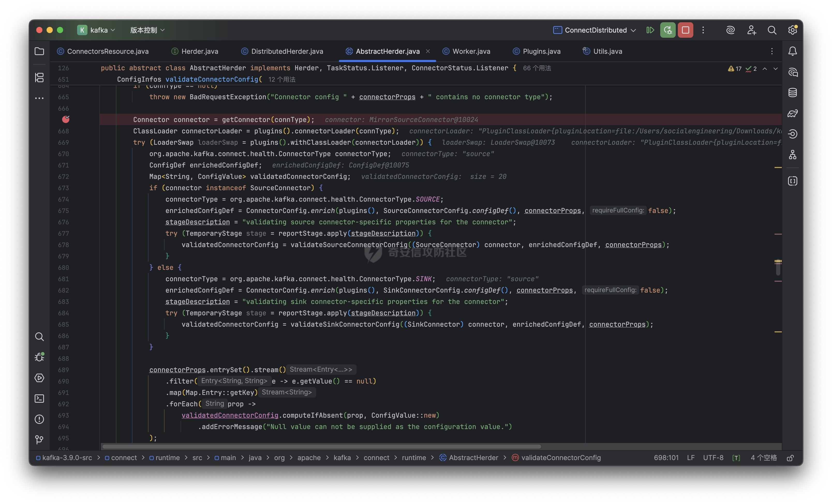Click the Resume Program icon
The width and height of the screenshot is (832, 504).
tap(650, 30)
